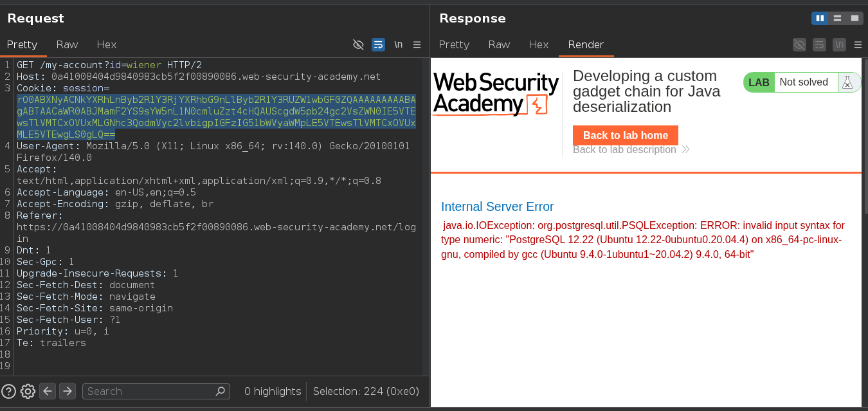The image size is (868, 411).
Task: Open search settings gear icon
Action: tap(28, 391)
